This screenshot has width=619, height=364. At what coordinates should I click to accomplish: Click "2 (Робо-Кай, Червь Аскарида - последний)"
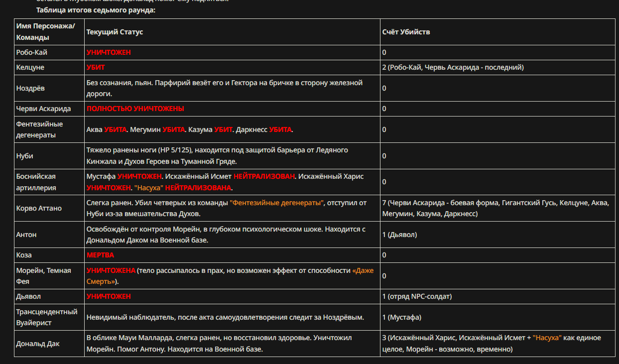[453, 67]
